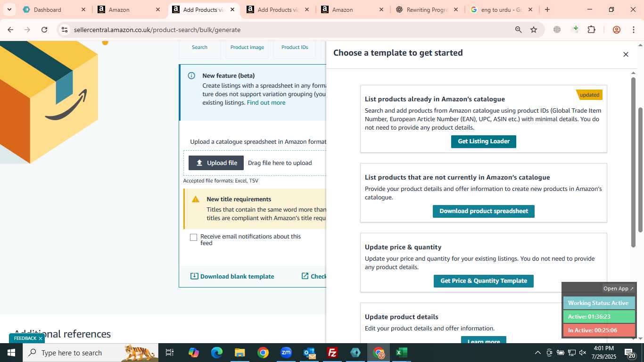This screenshot has width=644, height=362.
Task: Open File Explorer from taskbar
Action: pyautogui.click(x=239, y=353)
